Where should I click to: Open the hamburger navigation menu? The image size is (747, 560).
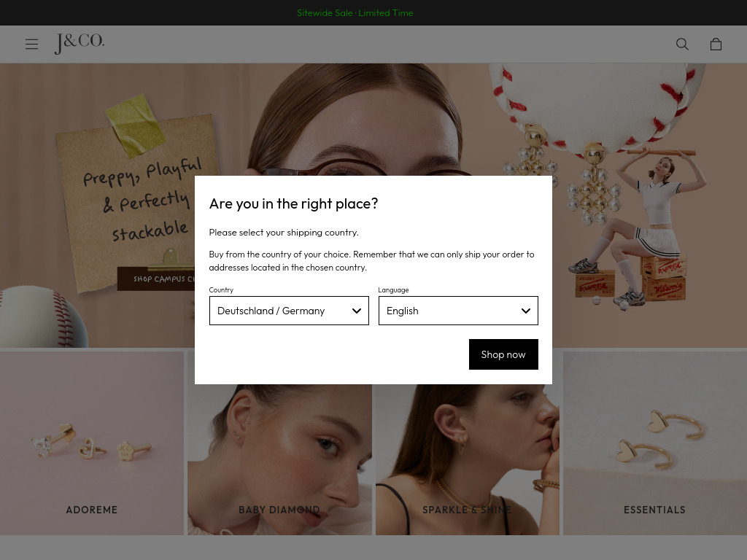pyautogui.click(x=31, y=44)
